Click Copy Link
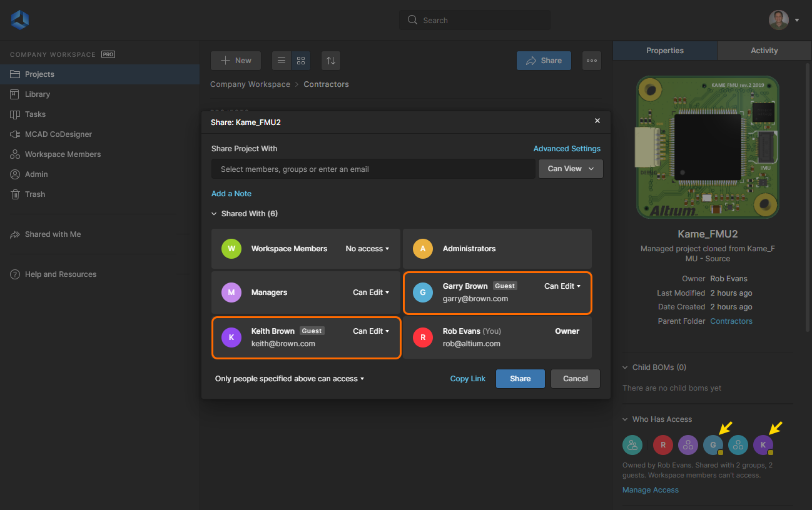This screenshot has width=812, height=510. pos(468,379)
